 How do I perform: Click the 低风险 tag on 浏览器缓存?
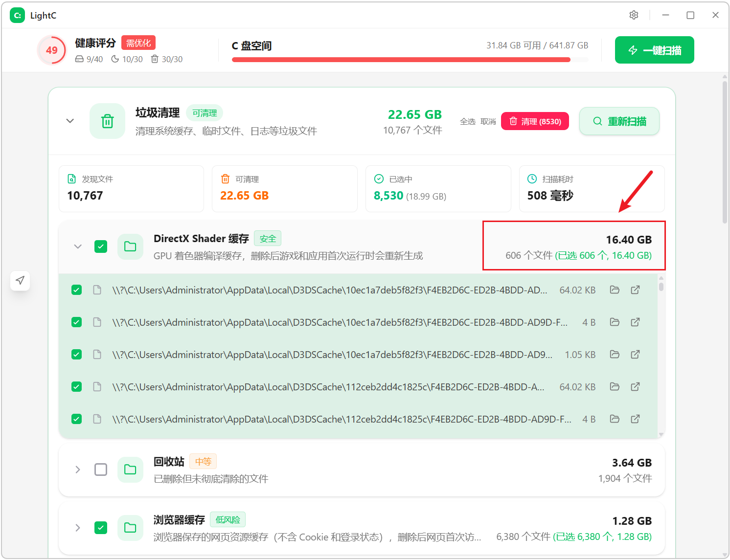click(228, 520)
